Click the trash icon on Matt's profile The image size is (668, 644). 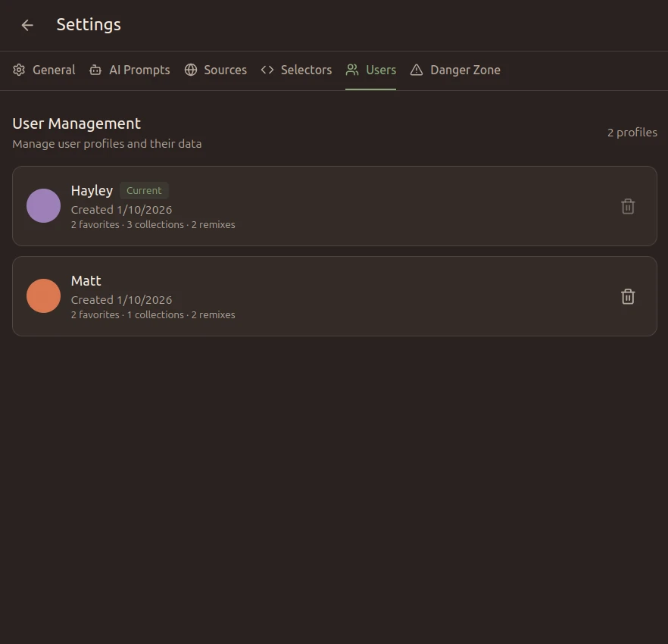coord(628,296)
